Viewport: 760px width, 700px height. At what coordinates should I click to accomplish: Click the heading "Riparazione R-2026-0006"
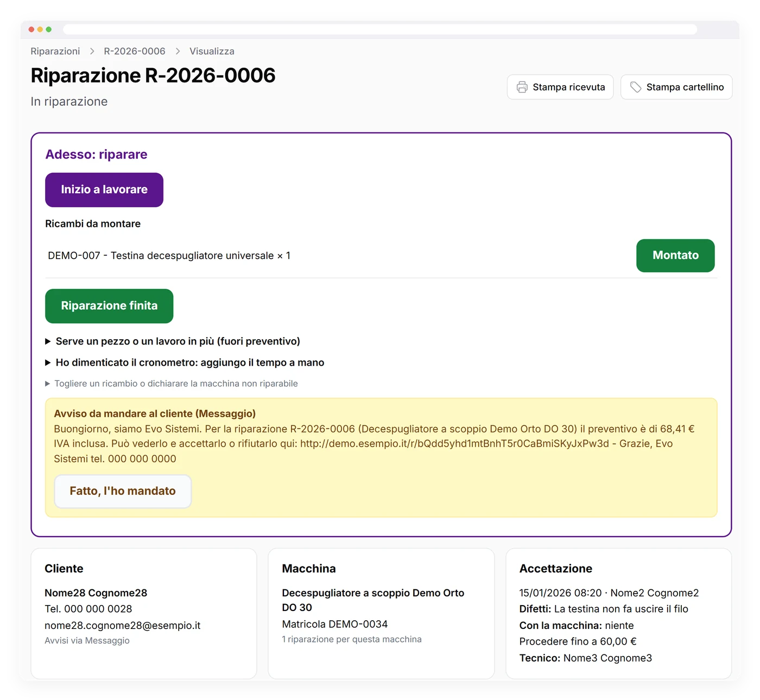tap(153, 75)
